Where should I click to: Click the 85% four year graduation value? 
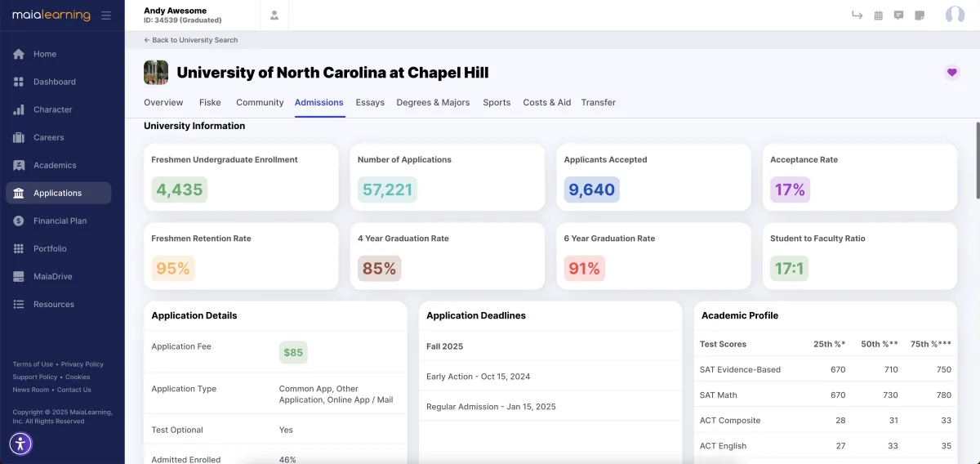(380, 268)
